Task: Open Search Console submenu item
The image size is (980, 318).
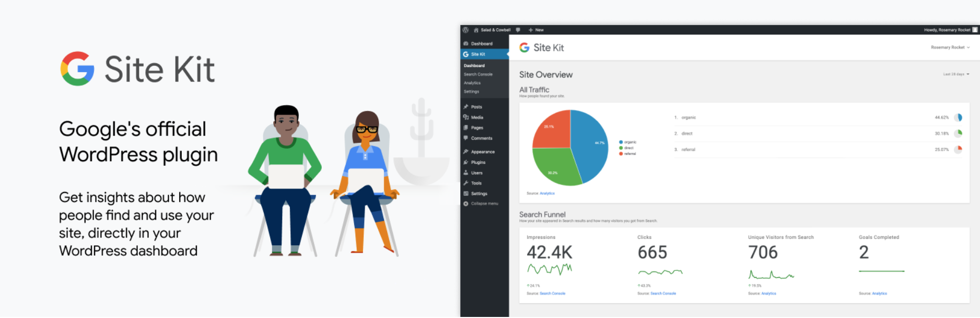Action: click(478, 74)
